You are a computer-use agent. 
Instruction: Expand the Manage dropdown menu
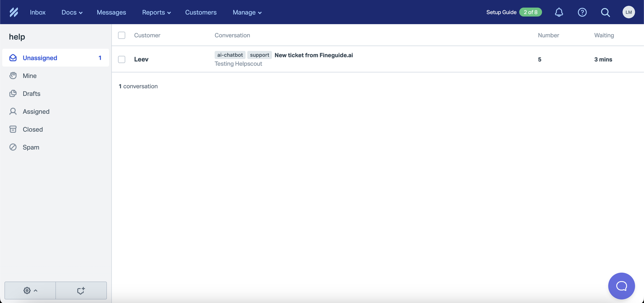tap(247, 12)
